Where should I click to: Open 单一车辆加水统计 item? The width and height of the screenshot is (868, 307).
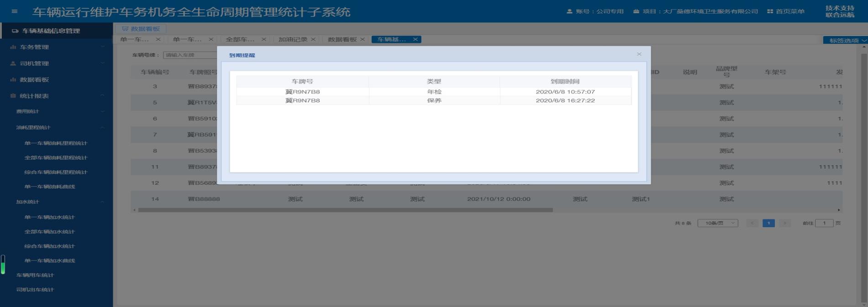tap(50, 217)
